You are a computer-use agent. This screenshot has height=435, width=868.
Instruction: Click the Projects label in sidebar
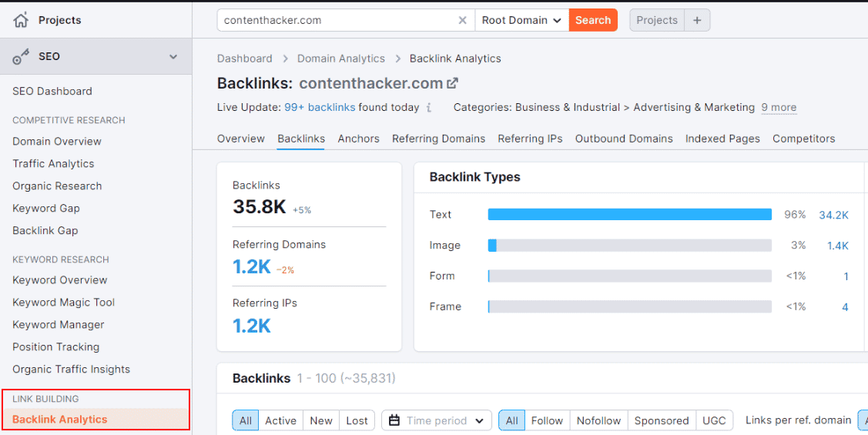[60, 21]
